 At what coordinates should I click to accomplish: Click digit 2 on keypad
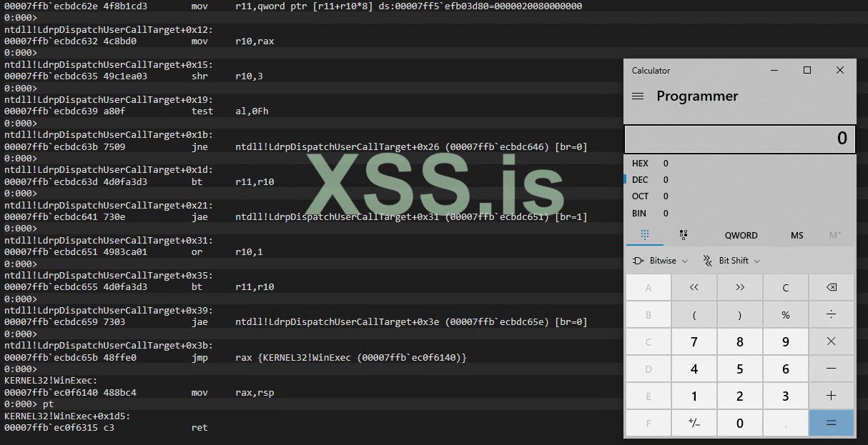pyautogui.click(x=739, y=396)
